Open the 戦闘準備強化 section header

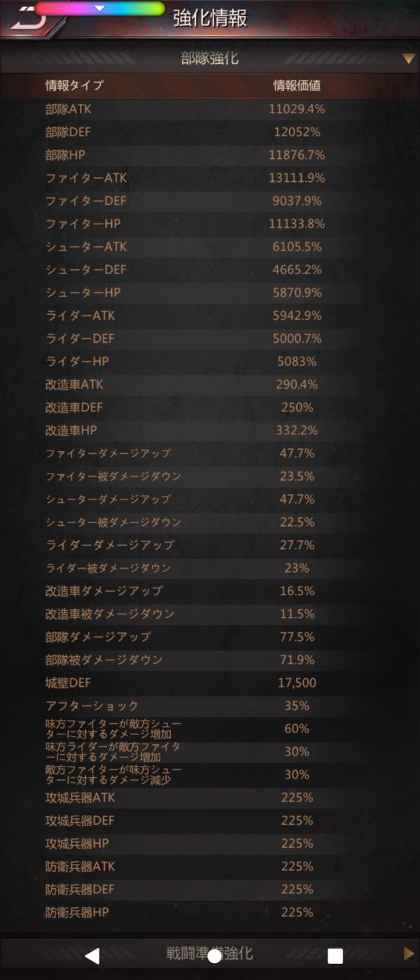click(x=210, y=953)
